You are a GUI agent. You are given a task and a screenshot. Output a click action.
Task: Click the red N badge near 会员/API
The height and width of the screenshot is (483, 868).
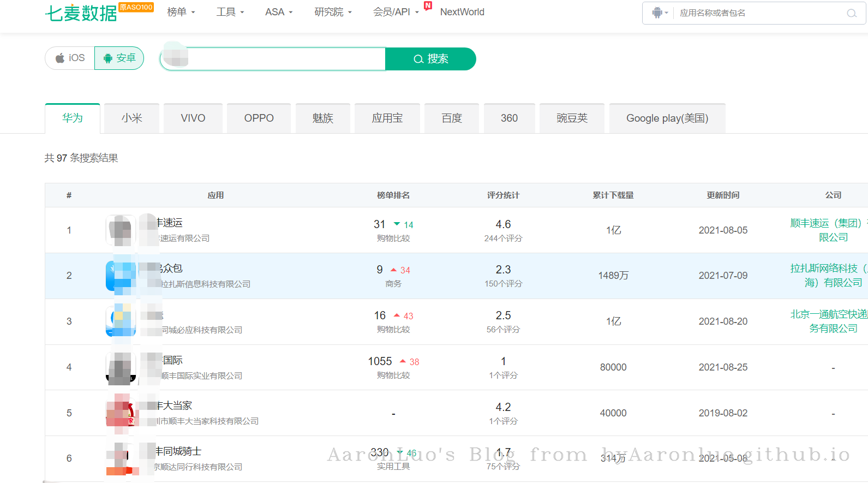click(428, 6)
